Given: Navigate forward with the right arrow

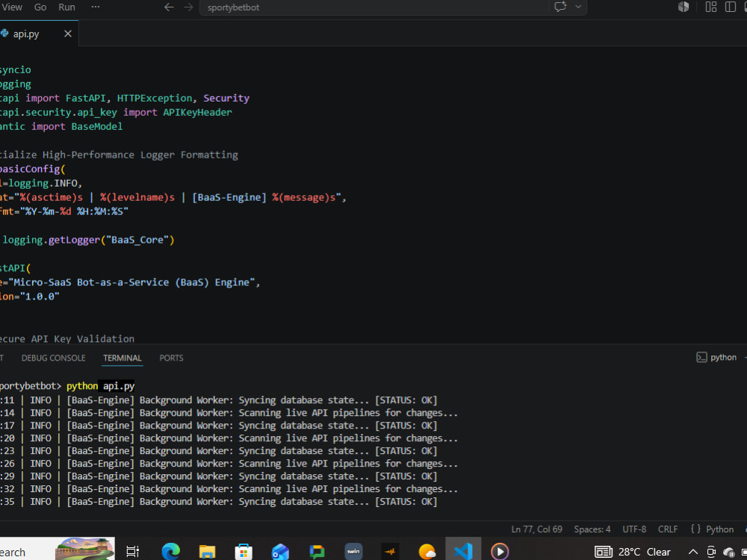Looking at the screenshot, I should coord(188,7).
